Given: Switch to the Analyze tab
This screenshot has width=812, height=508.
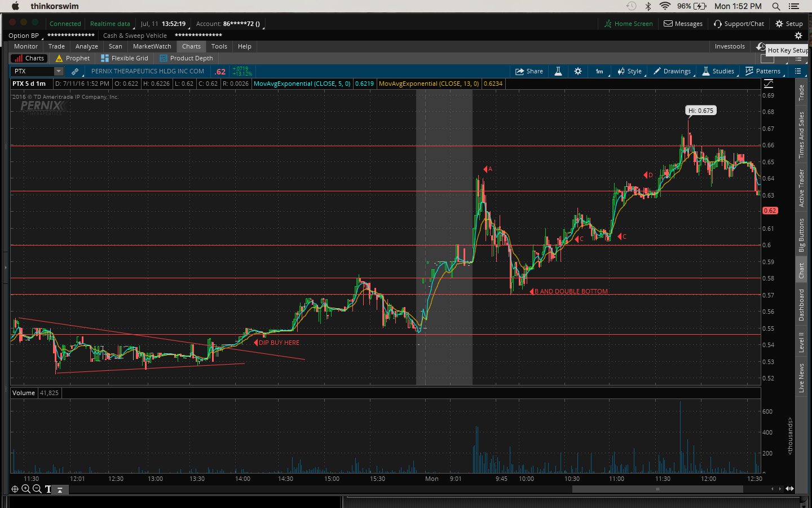Looking at the screenshot, I should (87, 46).
